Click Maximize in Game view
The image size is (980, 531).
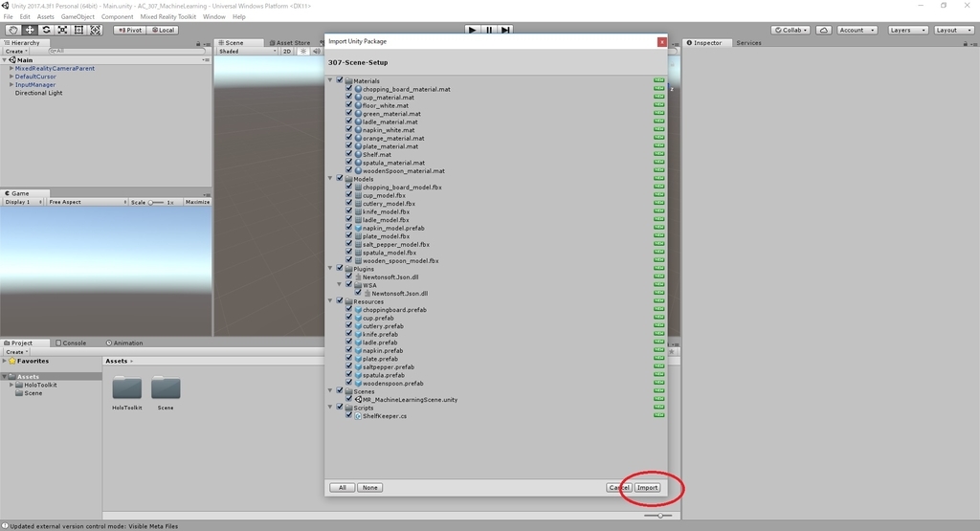pos(197,202)
